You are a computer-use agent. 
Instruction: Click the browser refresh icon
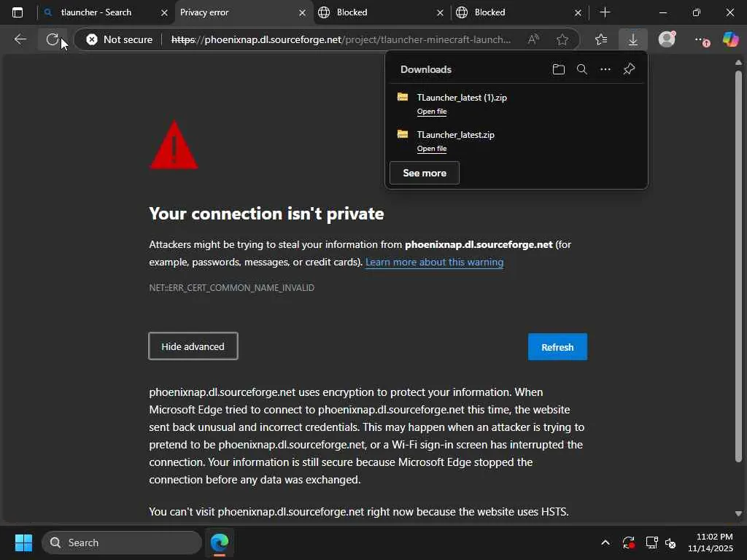point(52,39)
